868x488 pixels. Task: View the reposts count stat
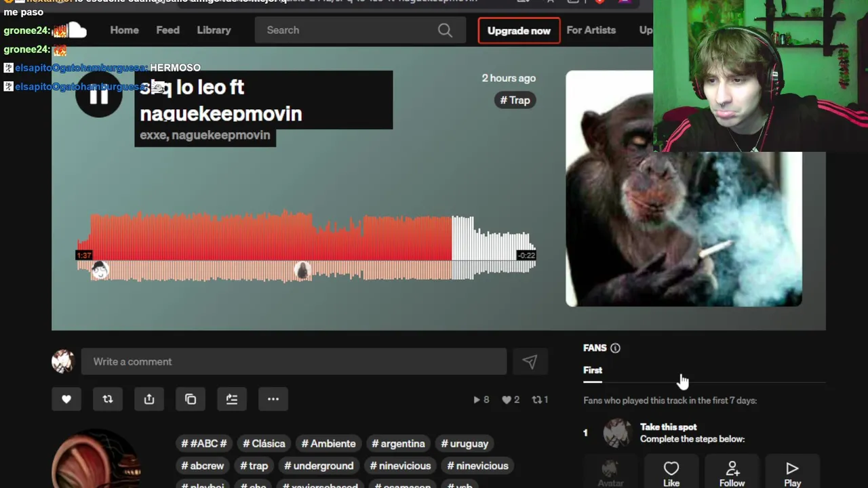[540, 400]
